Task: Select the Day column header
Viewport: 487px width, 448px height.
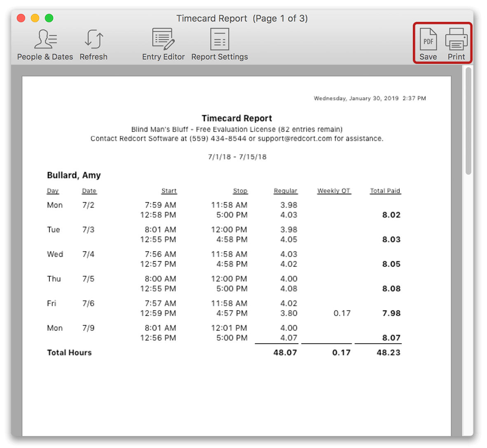Action: tap(53, 191)
